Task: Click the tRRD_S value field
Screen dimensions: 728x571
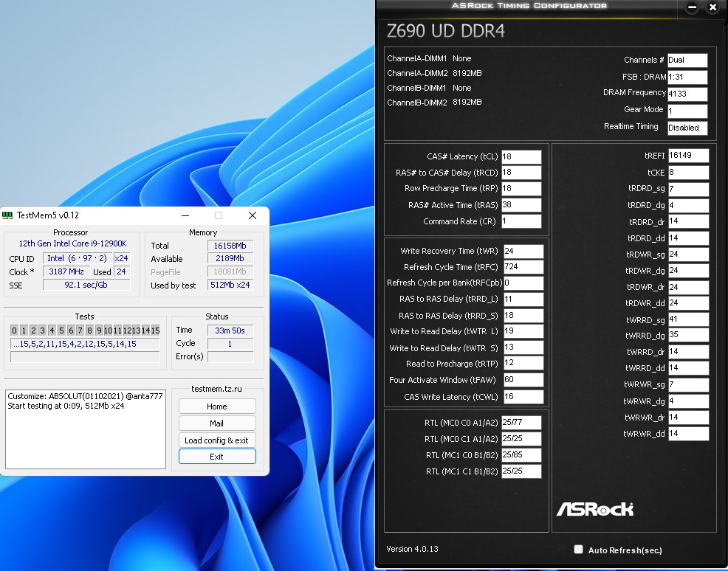Action: pos(523,316)
